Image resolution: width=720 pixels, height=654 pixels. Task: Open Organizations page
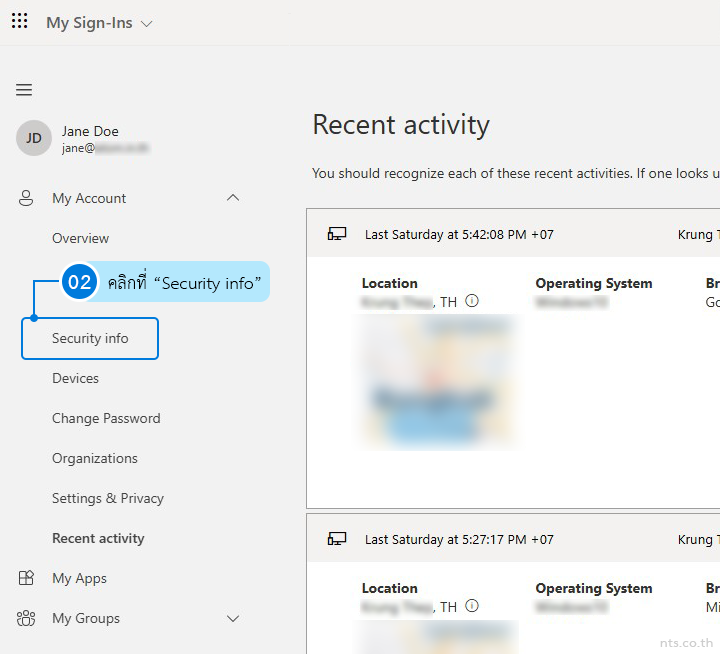[x=95, y=458]
